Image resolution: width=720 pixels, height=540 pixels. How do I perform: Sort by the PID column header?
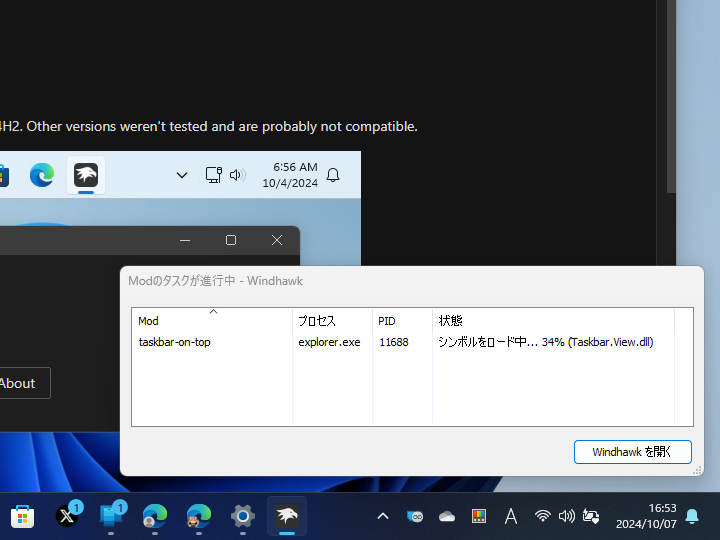tap(402, 321)
